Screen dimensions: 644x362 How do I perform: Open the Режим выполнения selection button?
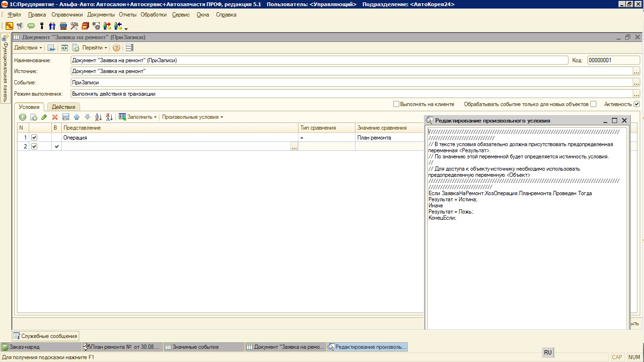point(636,94)
